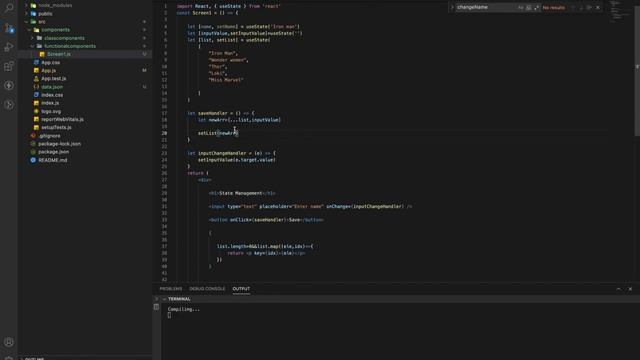The width and height of the screenshot is (640, 360).
Task: Maximize panel with the up chevron
Action: [619, 289]
